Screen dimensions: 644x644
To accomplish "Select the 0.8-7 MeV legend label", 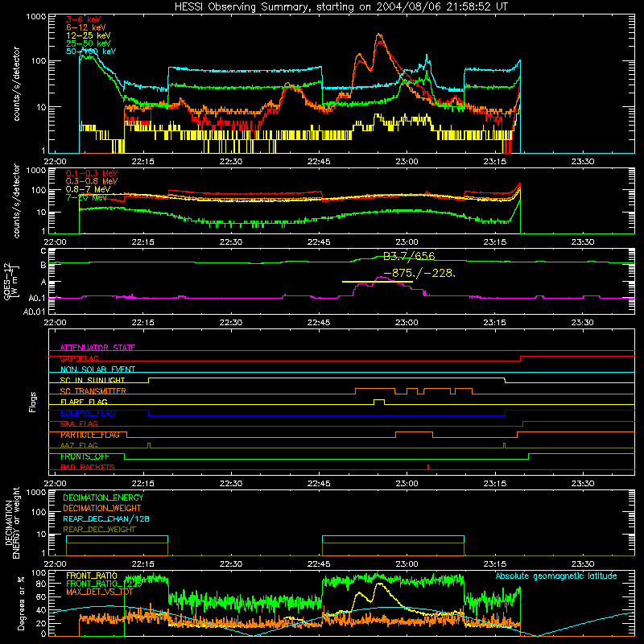I will [89, 189].
